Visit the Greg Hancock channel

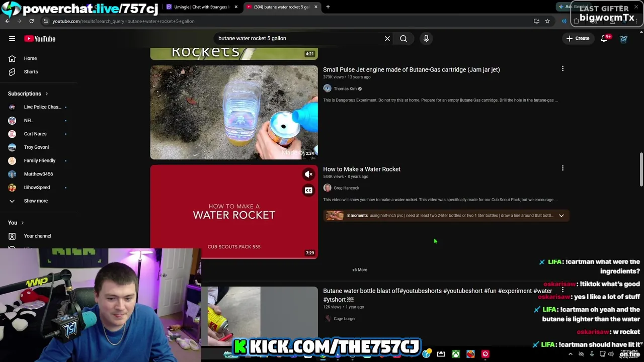pos(346,188)
